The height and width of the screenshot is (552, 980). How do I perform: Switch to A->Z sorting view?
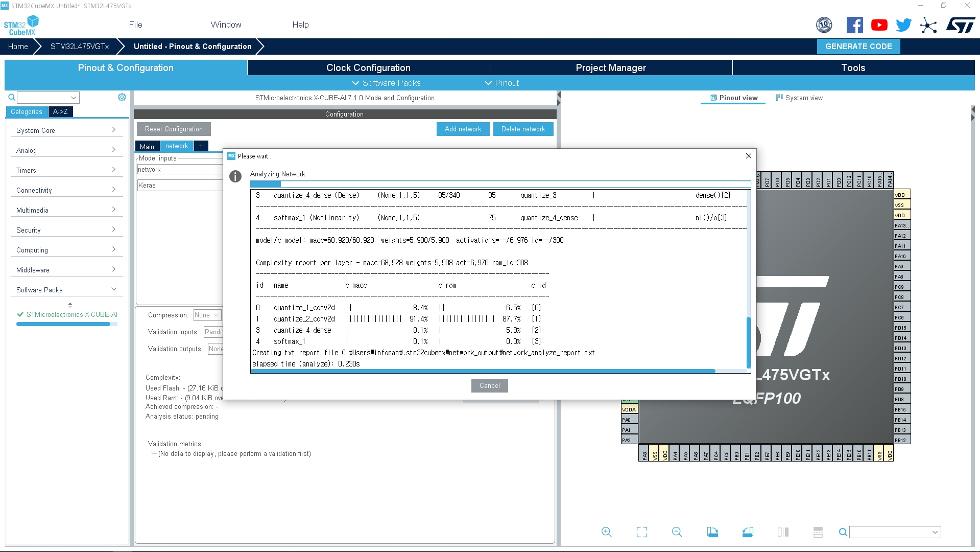[x=60, y=112]
